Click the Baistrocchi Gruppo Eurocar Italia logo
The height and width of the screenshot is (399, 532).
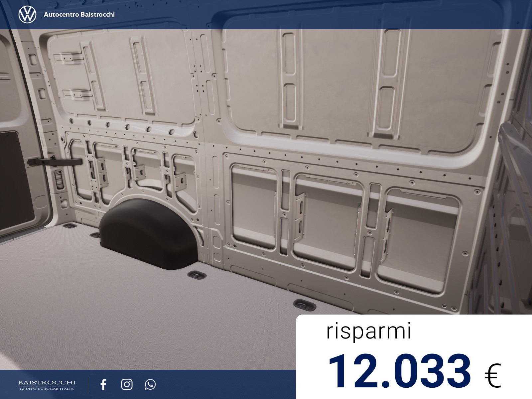coord(47,385)
